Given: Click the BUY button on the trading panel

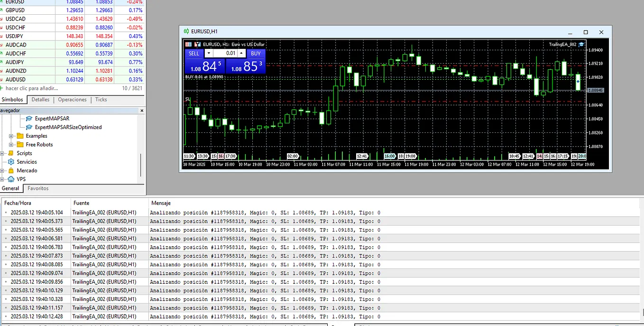Looking at the screenshot, I should [x=256, y=54].
